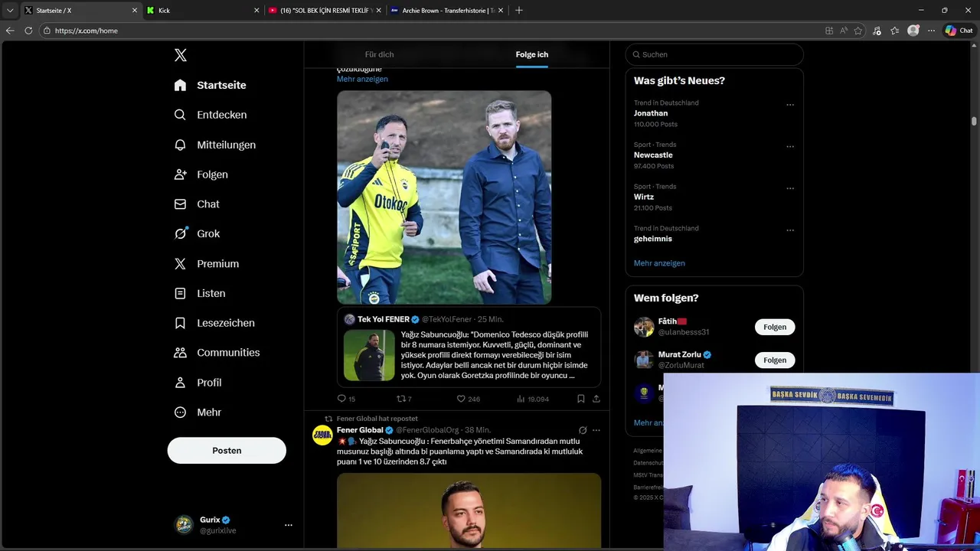
Task: Reply to the post with 15 comments
Action: click(x=346, y=399)
